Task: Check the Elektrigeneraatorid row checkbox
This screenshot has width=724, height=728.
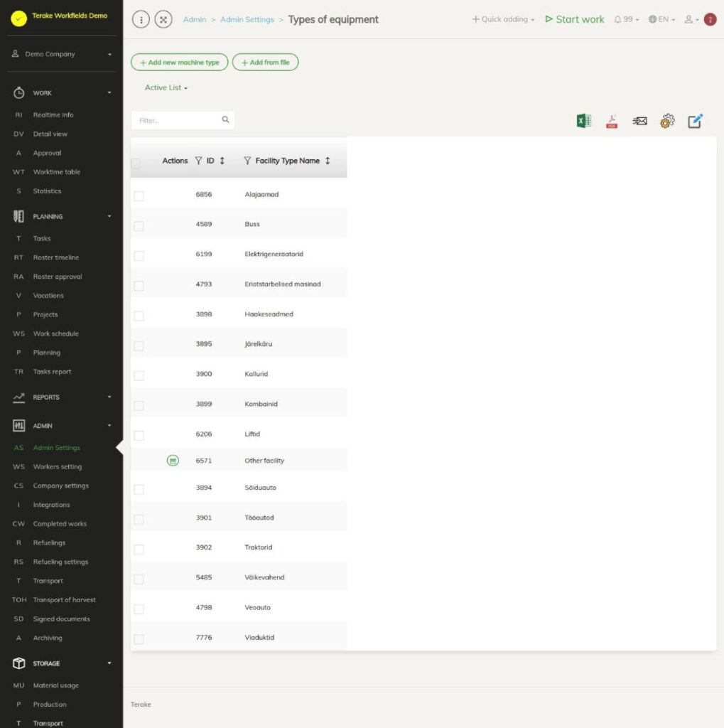Action: [139, 256]
